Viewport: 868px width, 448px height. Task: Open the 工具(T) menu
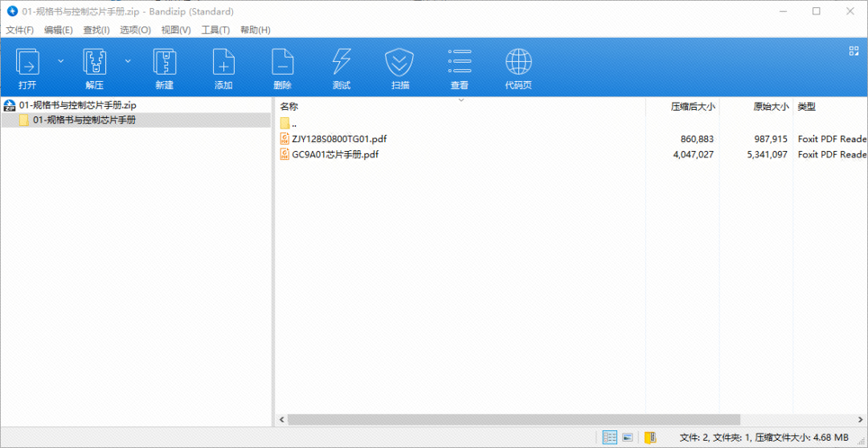215,30
